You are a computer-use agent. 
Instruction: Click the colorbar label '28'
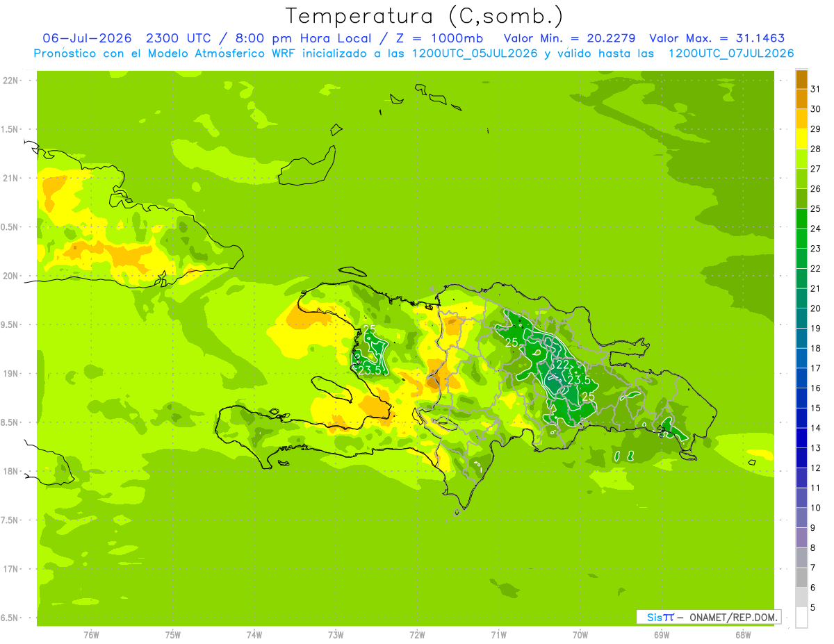tap(815, 149)
